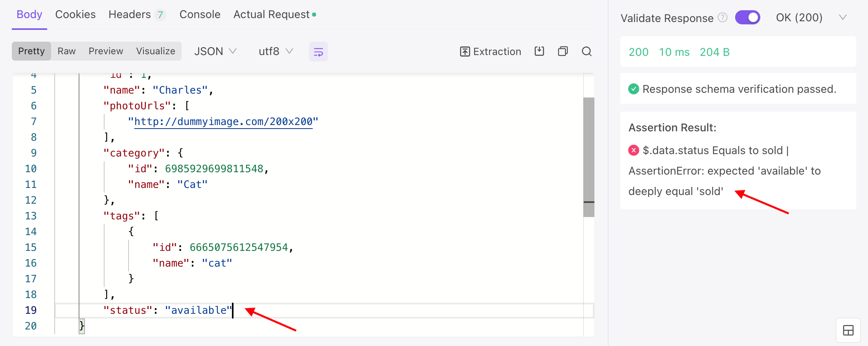The width and height of the screenshot is (868, 346).
Task: Disable the Validate Response toggle
Action: click(x=747, y=18)
